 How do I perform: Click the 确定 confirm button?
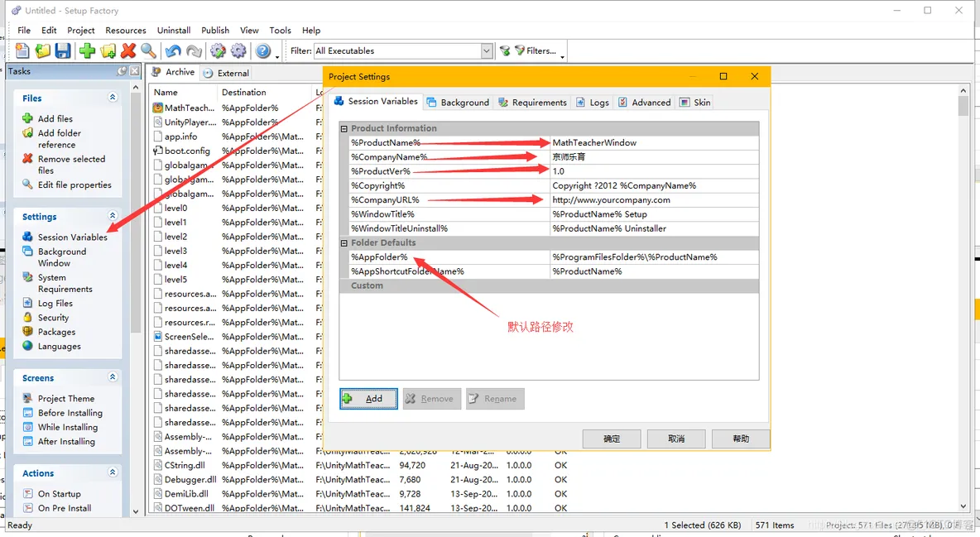click(x=611, y=439)
